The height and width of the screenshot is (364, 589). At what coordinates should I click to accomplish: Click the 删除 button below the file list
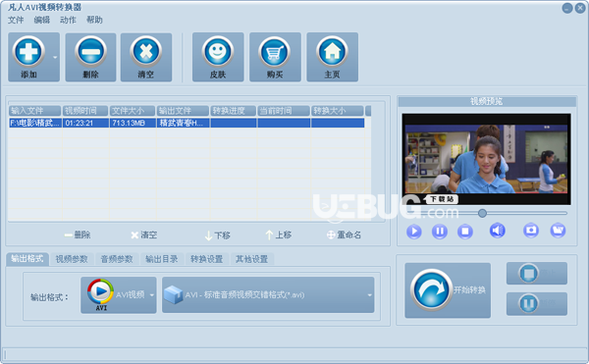point(78,234)
